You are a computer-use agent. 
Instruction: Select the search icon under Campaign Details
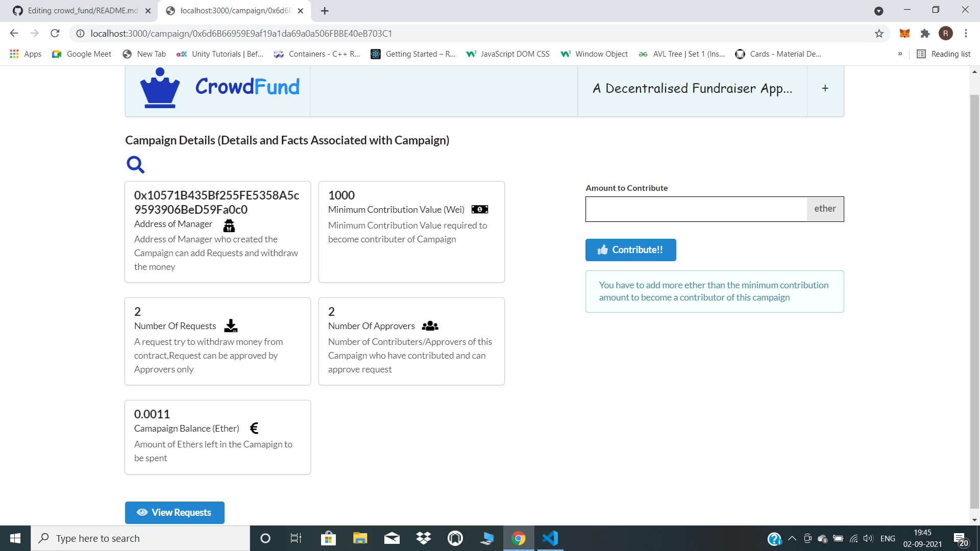click(x=135, y=164)
